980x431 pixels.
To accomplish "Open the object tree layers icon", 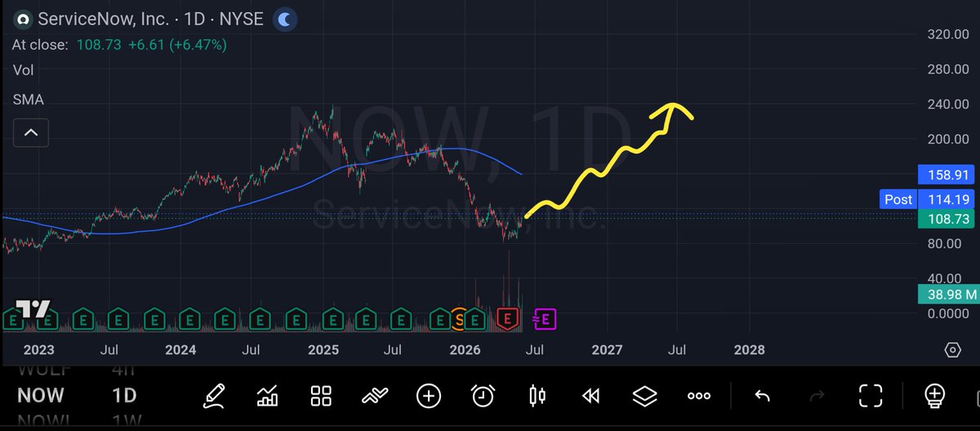I will click(645, 396).
